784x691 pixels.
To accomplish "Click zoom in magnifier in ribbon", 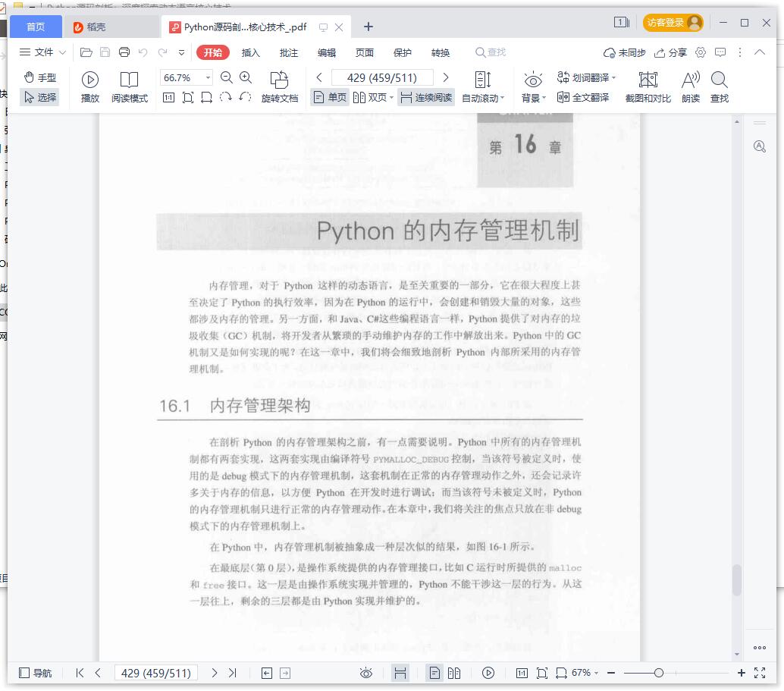I will (246, 77).
